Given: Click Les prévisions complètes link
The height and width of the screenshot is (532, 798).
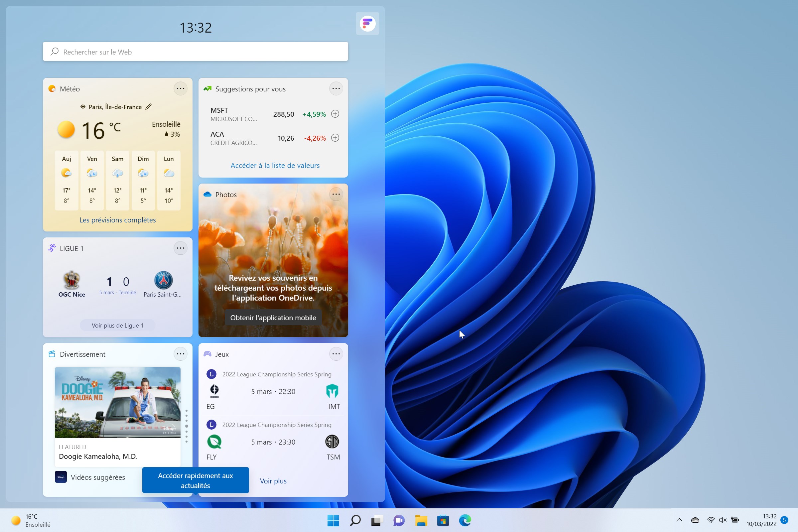Looking at the screenshot, I should [118, 220].
